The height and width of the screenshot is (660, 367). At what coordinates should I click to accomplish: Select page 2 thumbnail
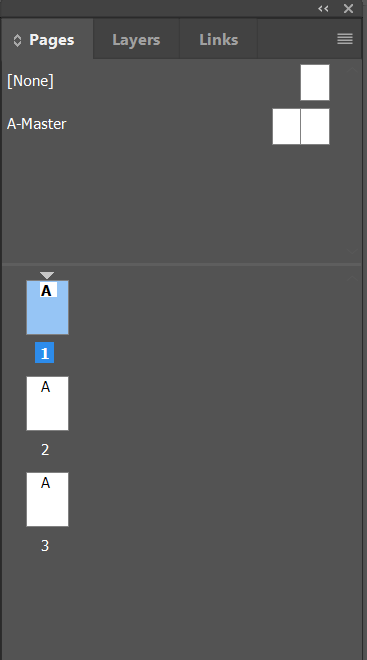point(48,404)
